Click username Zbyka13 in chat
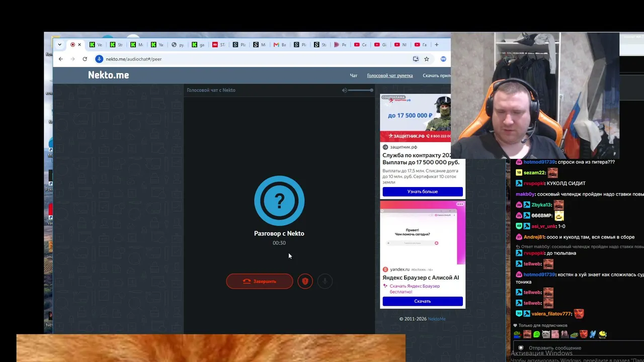Screen dimensions: 644x362 tap(541, 205)
